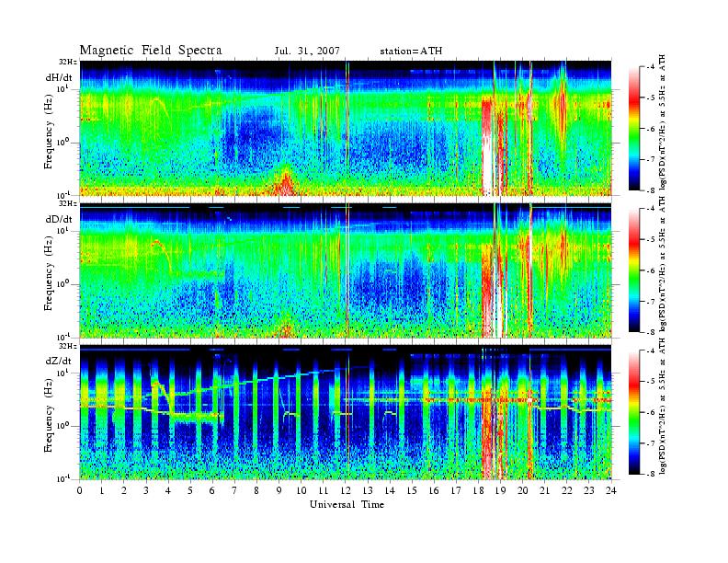
Task: Click the 10^0 frequency tick of dH/dt panel
Action: coord(63,142)
